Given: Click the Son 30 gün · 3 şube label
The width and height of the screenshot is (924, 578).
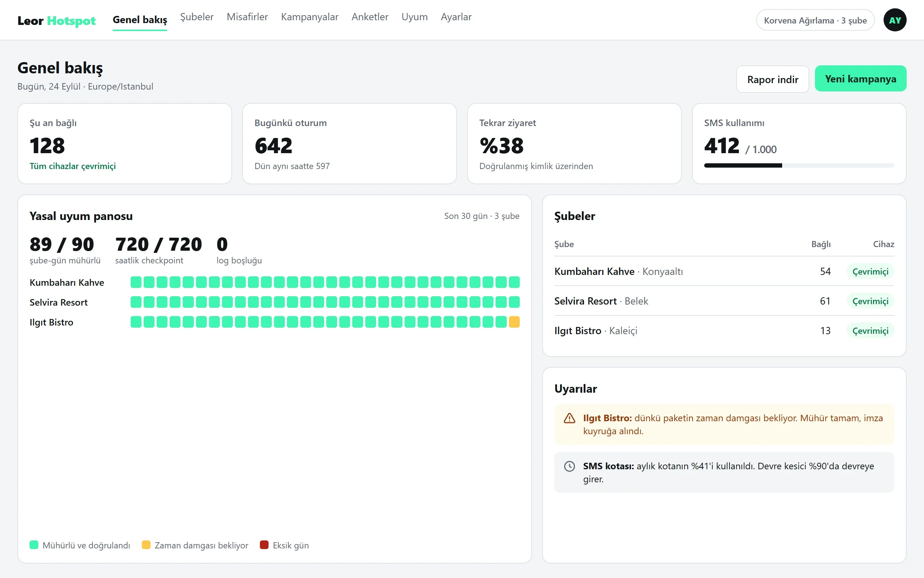Looking at the screenshot, I should [x=481, y=216].
